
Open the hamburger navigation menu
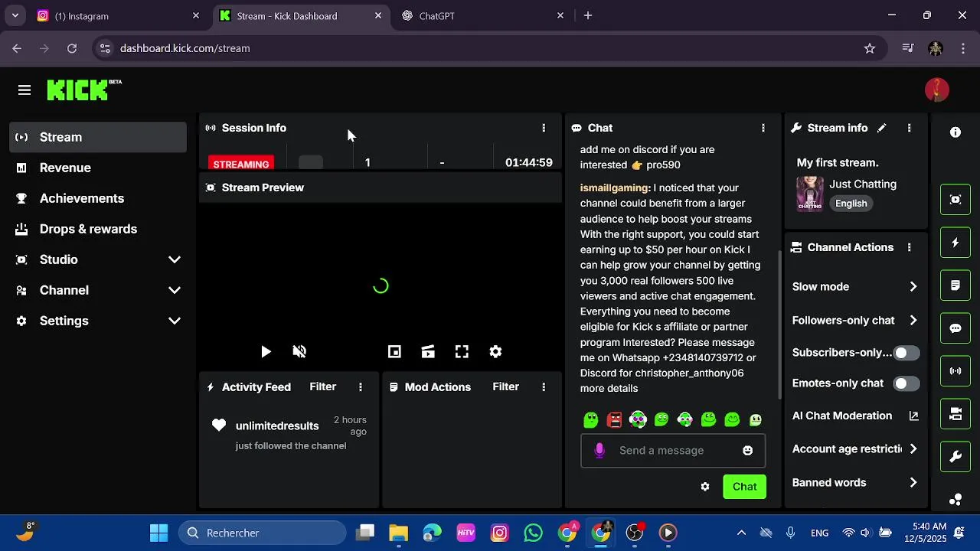click(x=24, y=90)
